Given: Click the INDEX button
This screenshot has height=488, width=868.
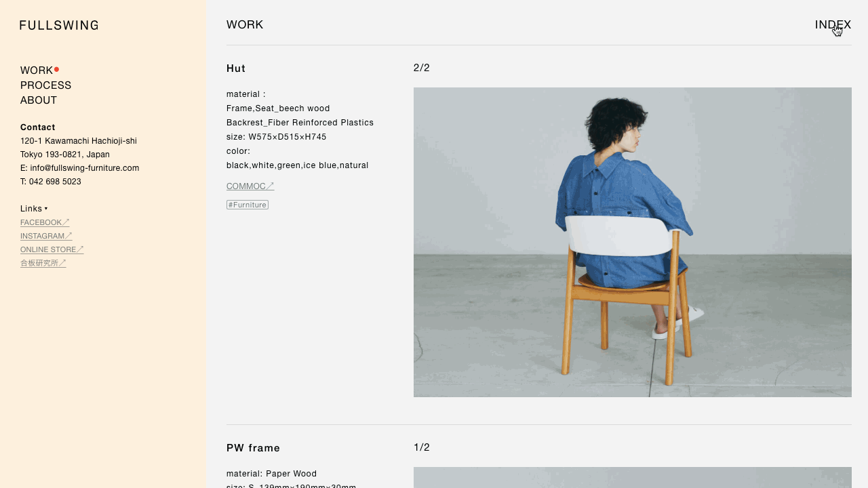Looking at the screenshot, I should click(833, 25).
